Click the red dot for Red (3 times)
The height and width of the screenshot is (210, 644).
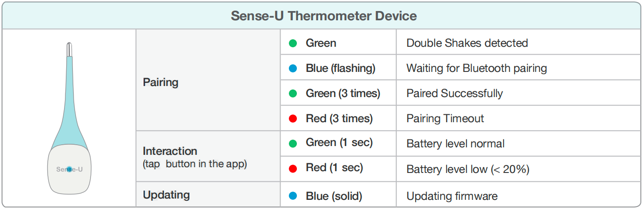click(292, 119)
